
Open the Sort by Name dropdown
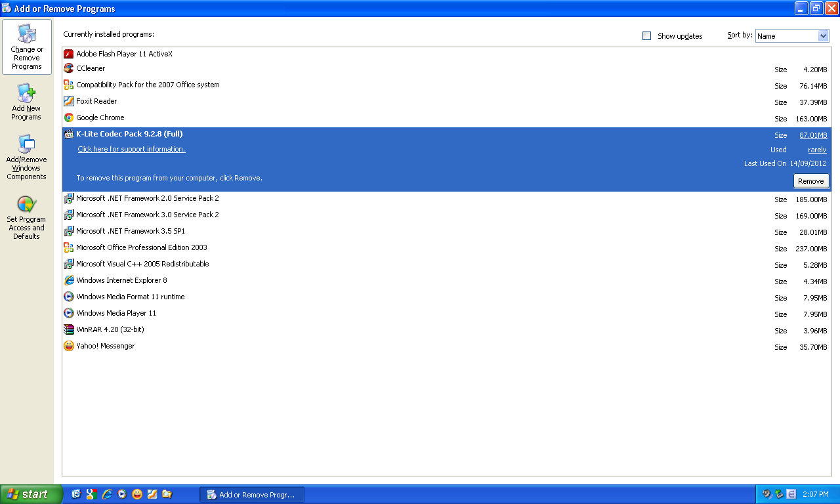click(x=792, y=36)
